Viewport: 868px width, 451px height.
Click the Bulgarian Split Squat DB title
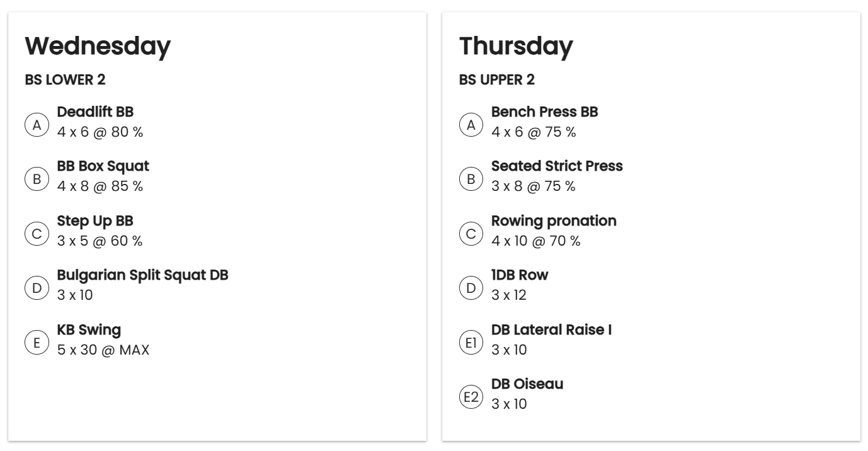tap(142, 276)
